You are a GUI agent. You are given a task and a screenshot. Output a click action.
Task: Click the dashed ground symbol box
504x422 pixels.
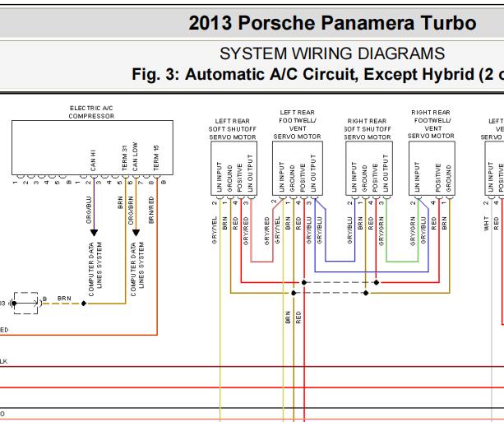(25, 303)
